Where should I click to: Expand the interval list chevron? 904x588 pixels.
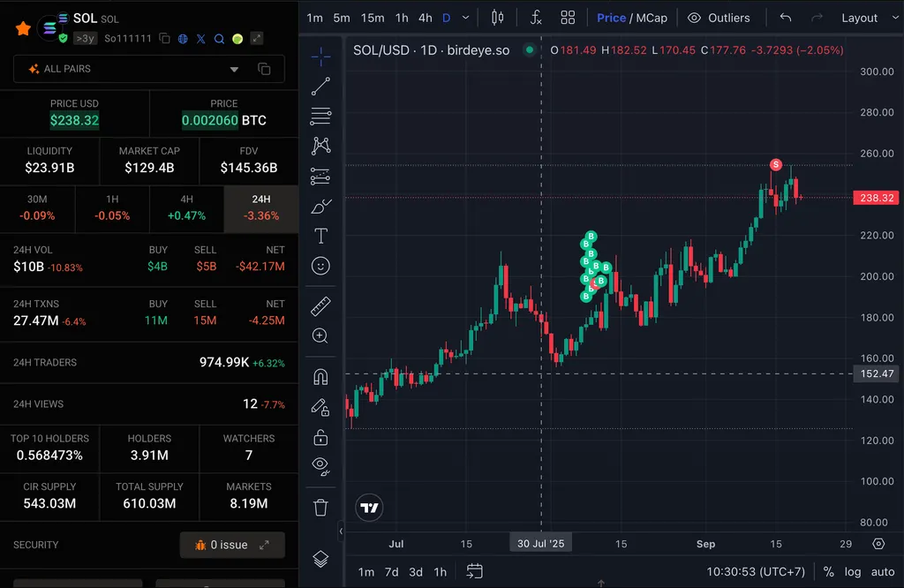465,18
